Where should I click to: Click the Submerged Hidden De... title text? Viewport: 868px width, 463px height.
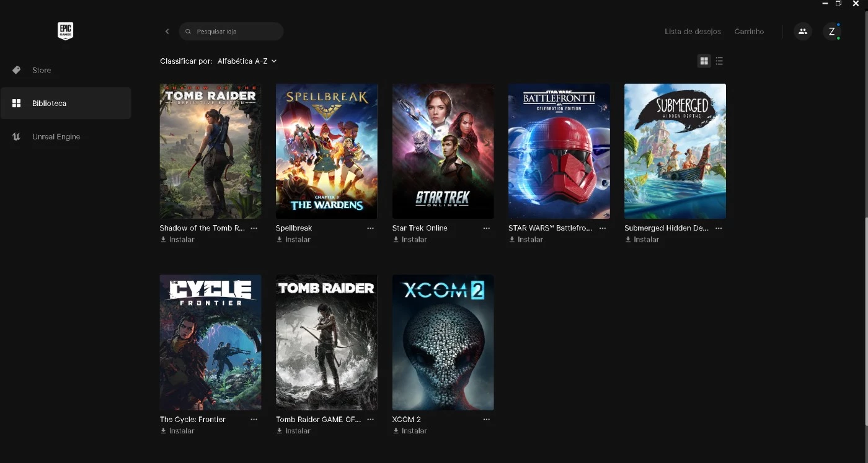pos(666,228)
